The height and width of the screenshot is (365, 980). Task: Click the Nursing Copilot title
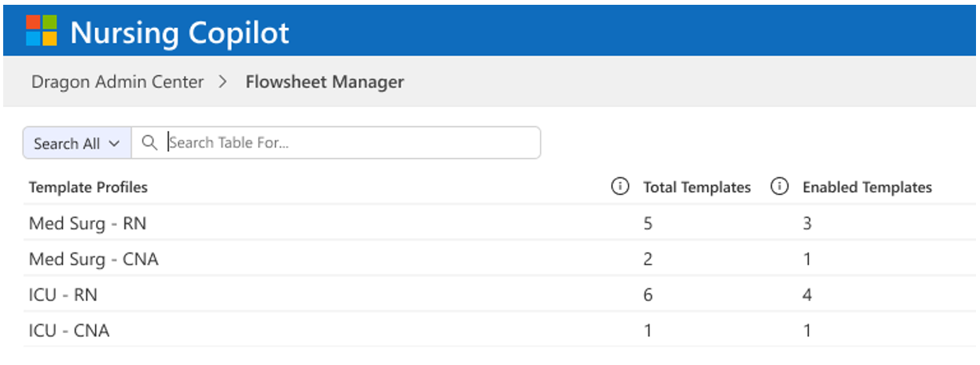click(x=180, y=33)
